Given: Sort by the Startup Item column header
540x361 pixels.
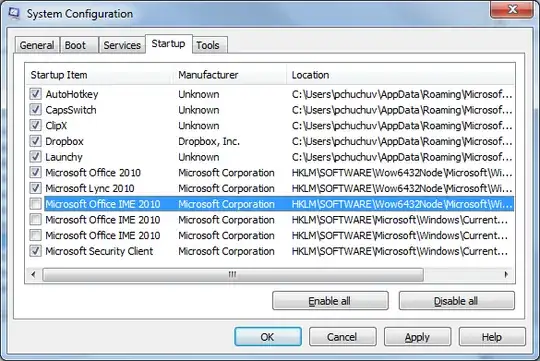Looking at the screenshot, I should click(x=99, y=75).
